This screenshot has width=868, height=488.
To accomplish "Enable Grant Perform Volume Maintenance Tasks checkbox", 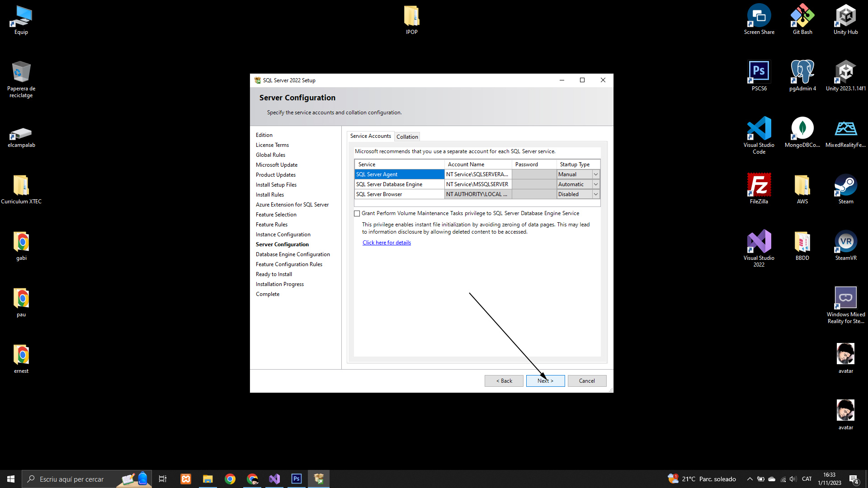I will pos(357,214).
